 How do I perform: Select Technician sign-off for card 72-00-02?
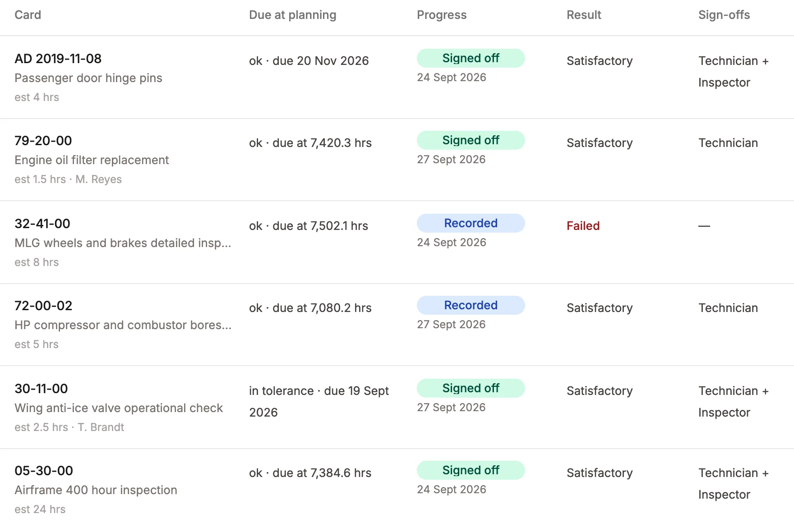[x=728, y=308]
